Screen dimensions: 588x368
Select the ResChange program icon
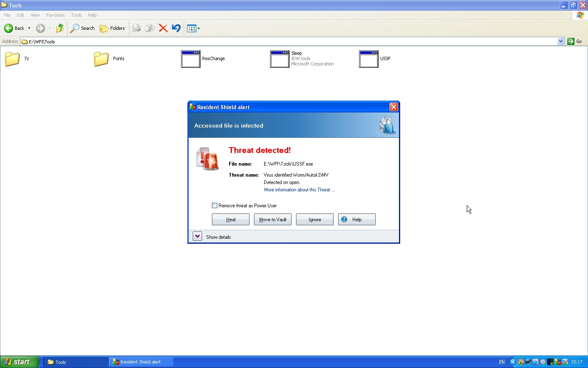pos(190,59)
